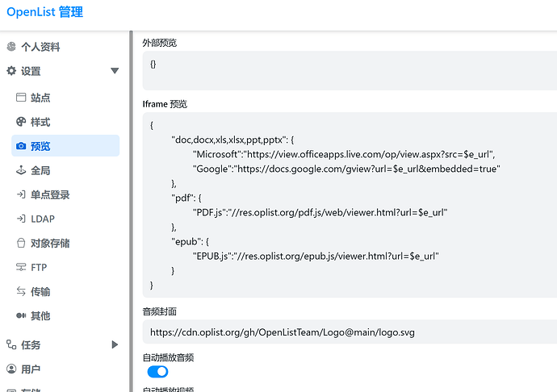This screenshot has height=392, width=557.
Task: Click the 外部预览 text area
Action: coord(350,70)
